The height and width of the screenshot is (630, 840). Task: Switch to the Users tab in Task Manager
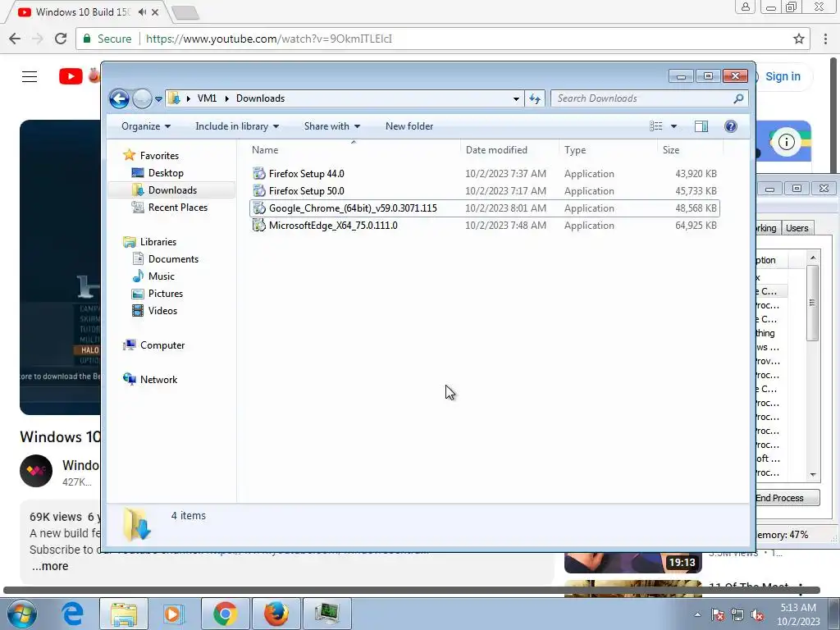(797, 228)
